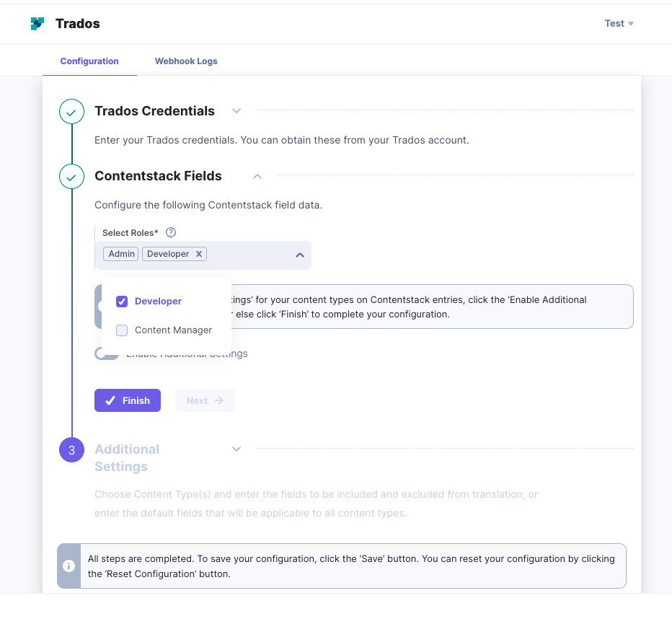Click the Contentstack Fields completed step checkmark
The height and width of the screenshot is (637, 672).
pos(71,176)
